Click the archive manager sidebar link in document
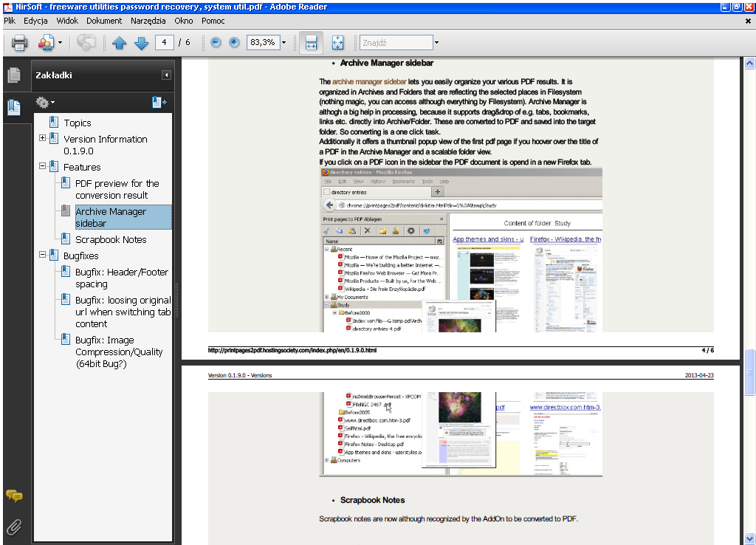Image resolution: width=756 pixels, height=545 pixels. pos(369,81)
